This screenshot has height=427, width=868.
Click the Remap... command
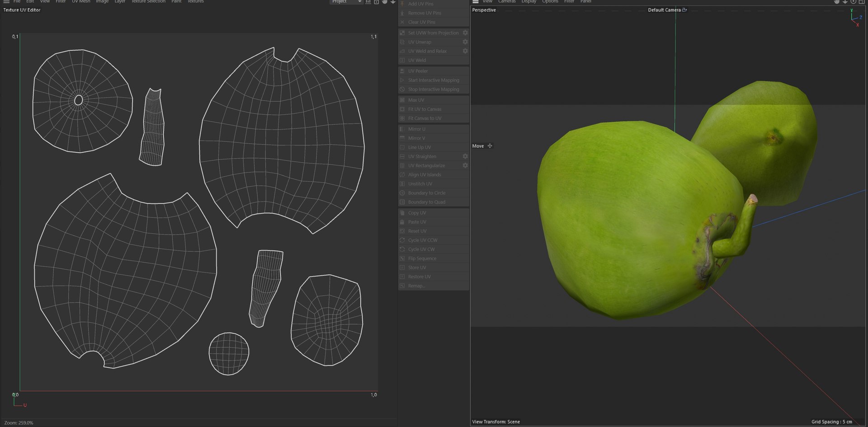(434, 286)
